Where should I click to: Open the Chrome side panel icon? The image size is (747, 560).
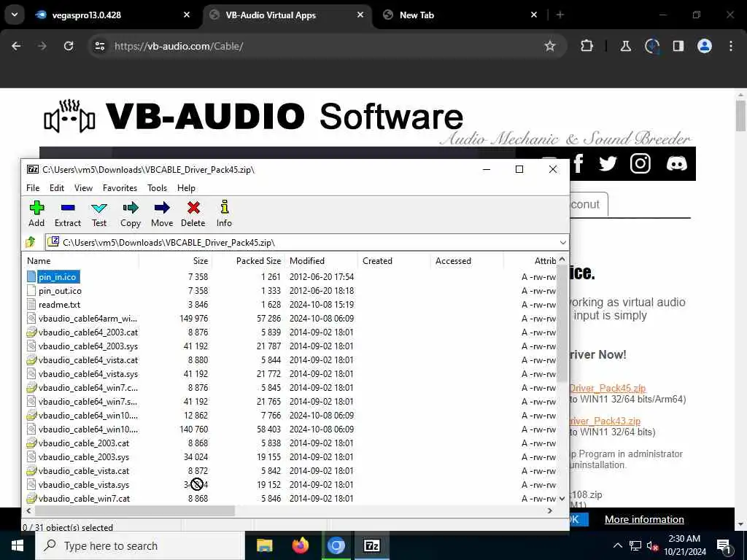click(678, 46)
